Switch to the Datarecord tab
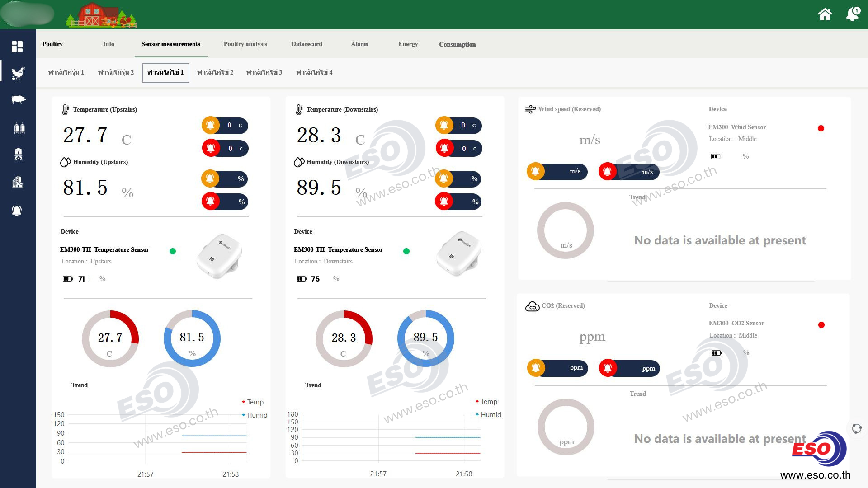868x488 pixels. click(307, 44)
